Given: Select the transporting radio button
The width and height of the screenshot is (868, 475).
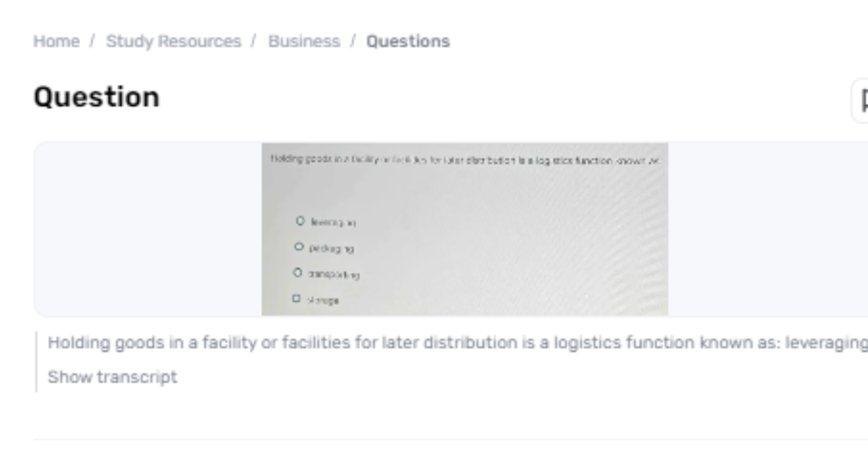Looking at the screenshot, I should (x=297, y=272).
